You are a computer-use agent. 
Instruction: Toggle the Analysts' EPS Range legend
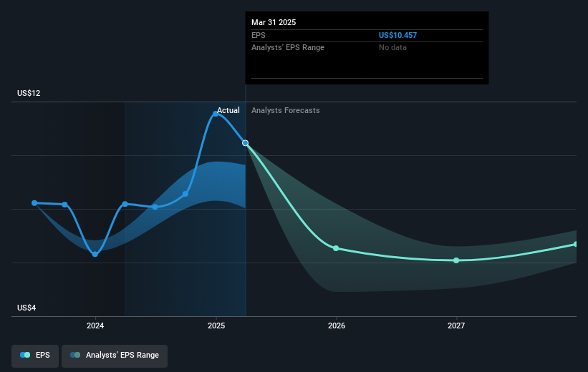point(115,356)
